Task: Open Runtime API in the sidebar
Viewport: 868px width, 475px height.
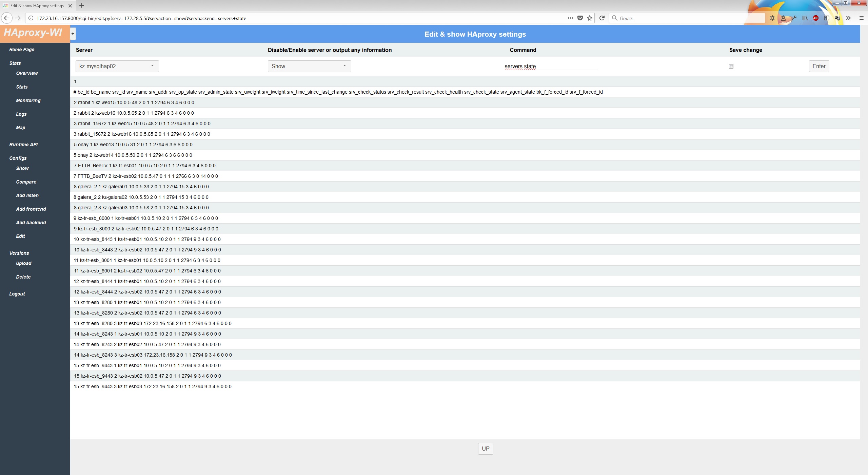Action: (23, 145)
